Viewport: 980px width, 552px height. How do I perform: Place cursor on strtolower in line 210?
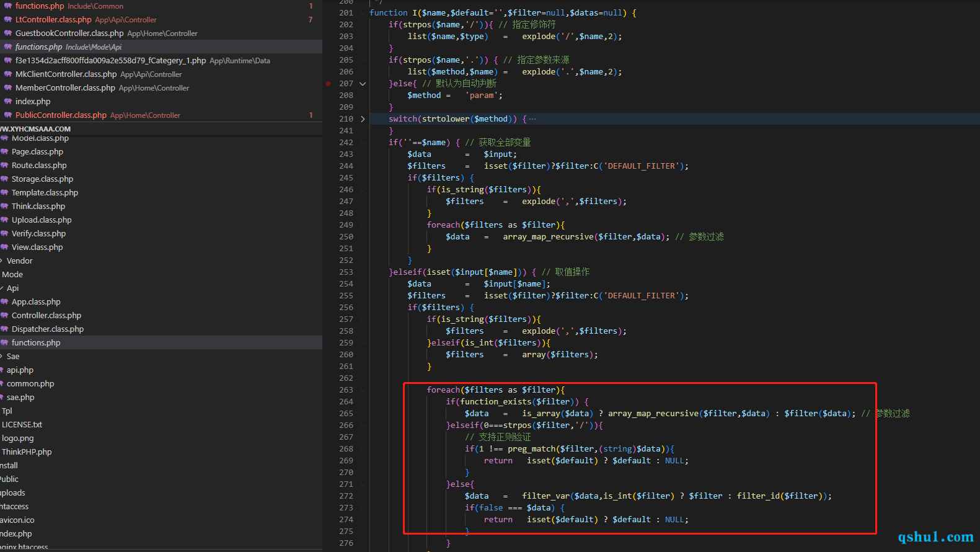[x=446, y=119]
